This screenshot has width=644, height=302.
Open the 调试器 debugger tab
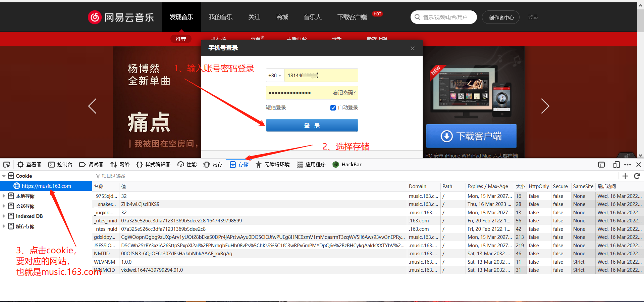click(92, 165)
